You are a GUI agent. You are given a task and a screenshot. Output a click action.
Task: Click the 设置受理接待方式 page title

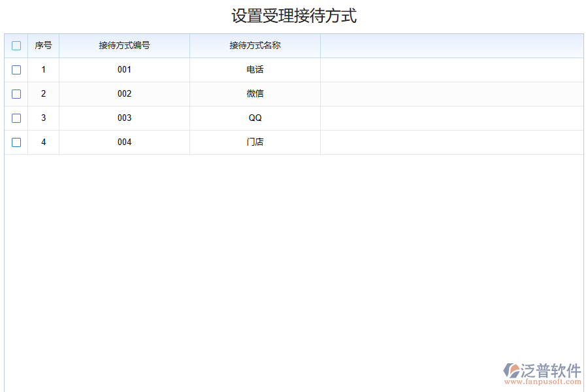[x=293, y=16]
